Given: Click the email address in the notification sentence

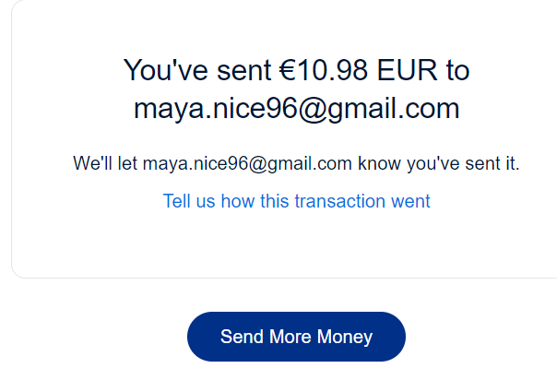Looking at the screenshot, I should (247, 164).
